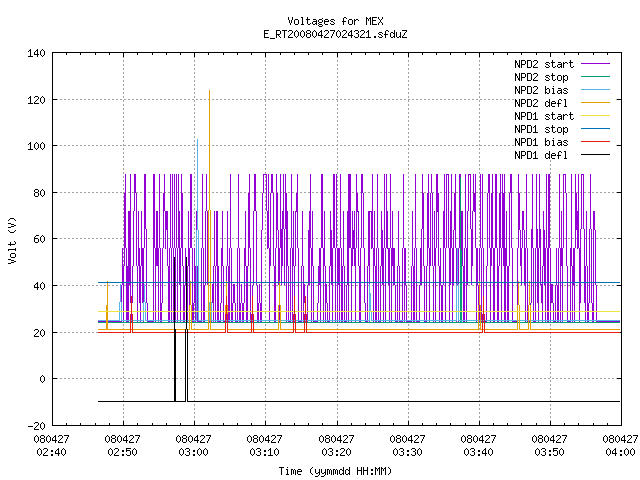
Task: Click the x-axis tick label 03:00
Action: (x=193, y=452)
